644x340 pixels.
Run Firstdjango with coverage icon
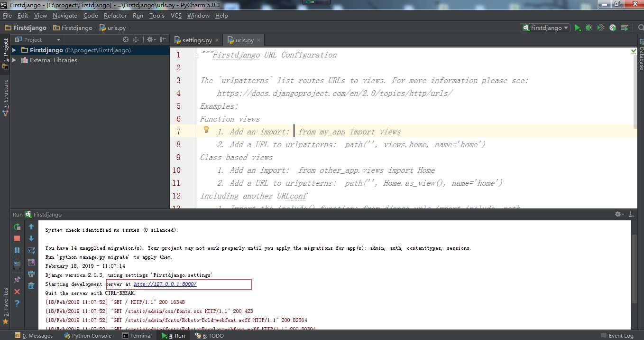pos(601,28)
